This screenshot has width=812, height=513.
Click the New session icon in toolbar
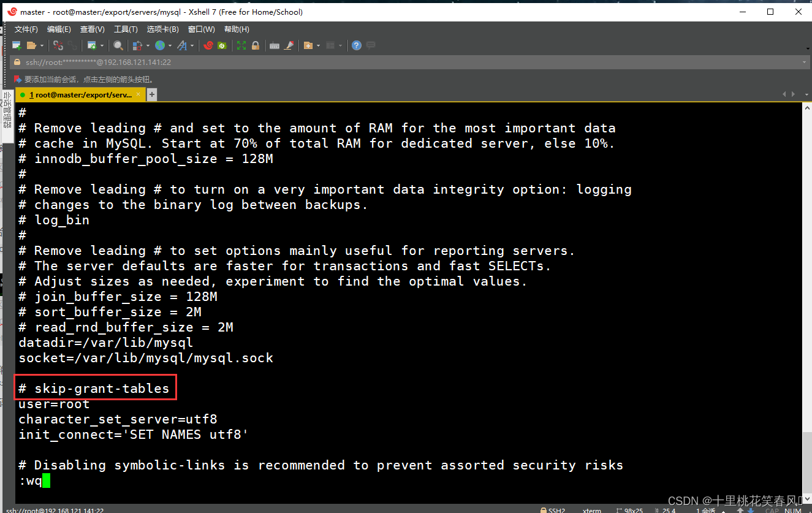(17, 45)
